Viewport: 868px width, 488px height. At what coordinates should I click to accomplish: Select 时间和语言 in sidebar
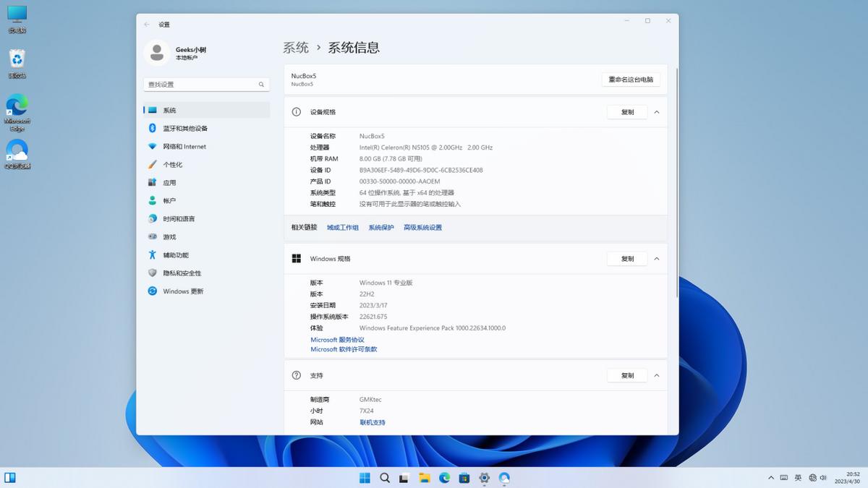(x=178, y=218)
